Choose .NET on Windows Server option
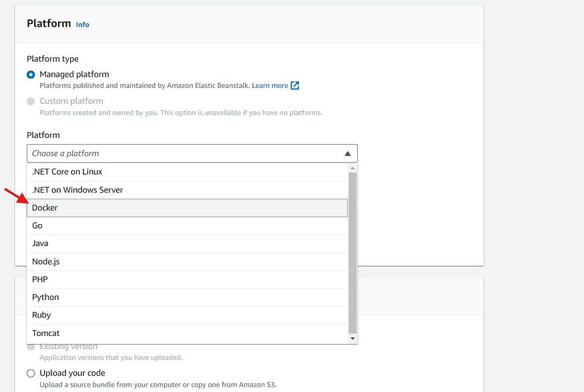The image size is (584, 392). click(187, 190)
